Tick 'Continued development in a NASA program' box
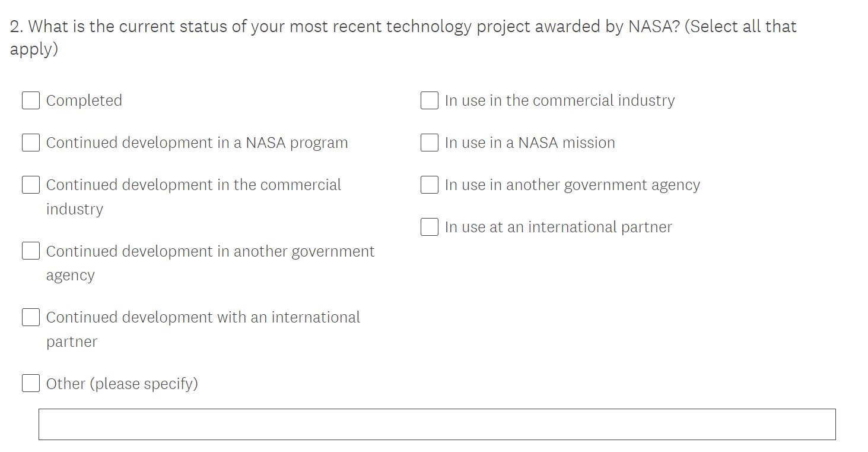This screenshot has width=868, height=452. [x=31, y=143]
